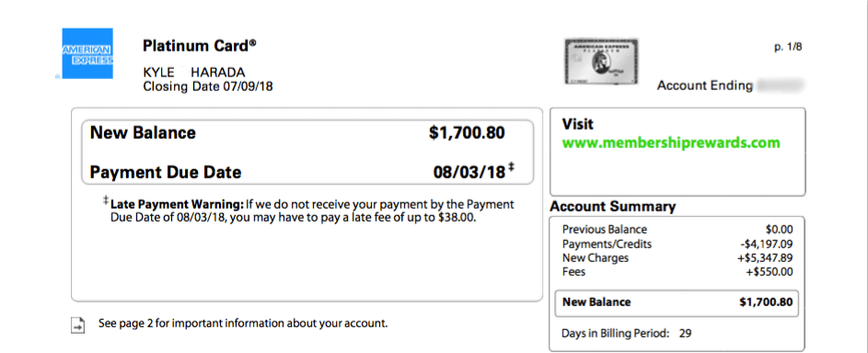
Task: Click the cardholder name KYLE HARADA
Action: (x=194, y=73)
